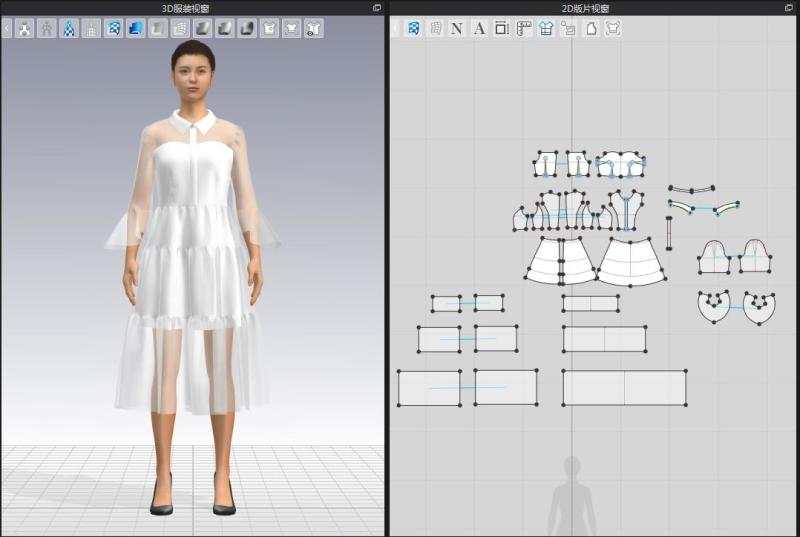Select blue checkered garment texture icon in 3D toolbar
800x537 pixels.
click(113, 29)
